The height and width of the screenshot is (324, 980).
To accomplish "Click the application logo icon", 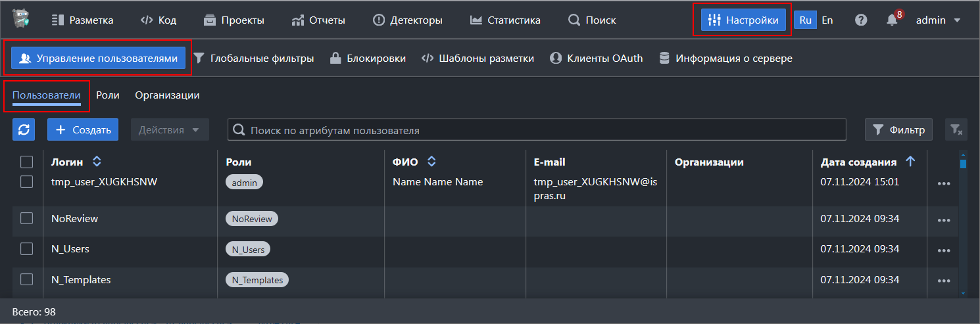I will click(22, 20).
